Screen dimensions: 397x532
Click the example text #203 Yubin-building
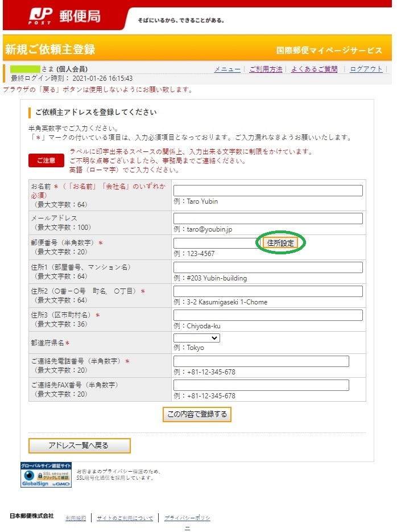[217, 278]
